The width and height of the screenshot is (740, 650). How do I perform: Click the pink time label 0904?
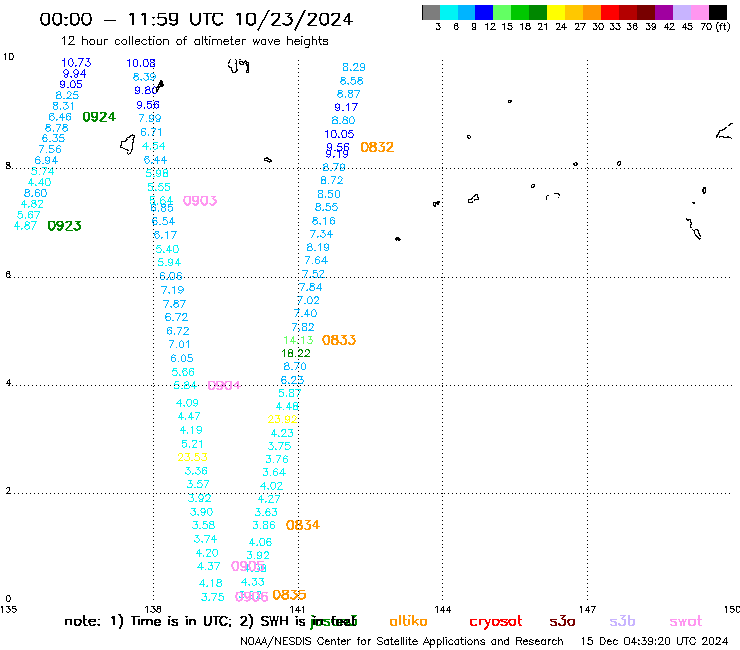[x=224, y=385]
